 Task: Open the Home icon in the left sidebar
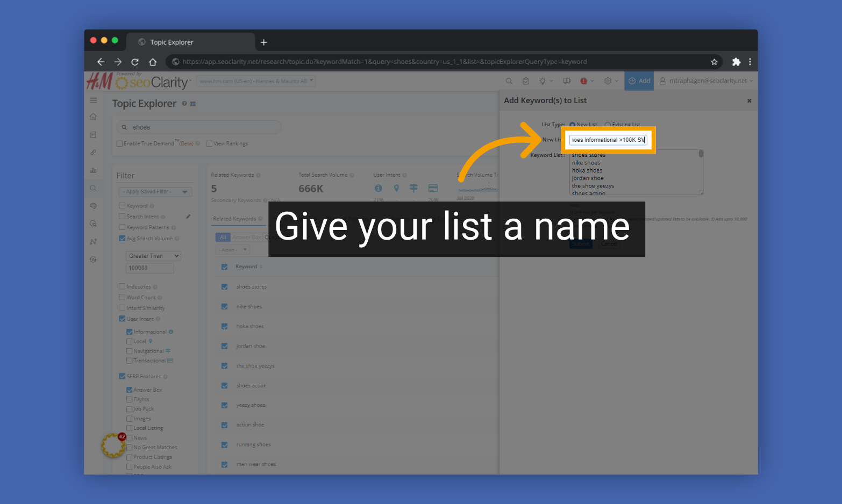pos(93,116)
